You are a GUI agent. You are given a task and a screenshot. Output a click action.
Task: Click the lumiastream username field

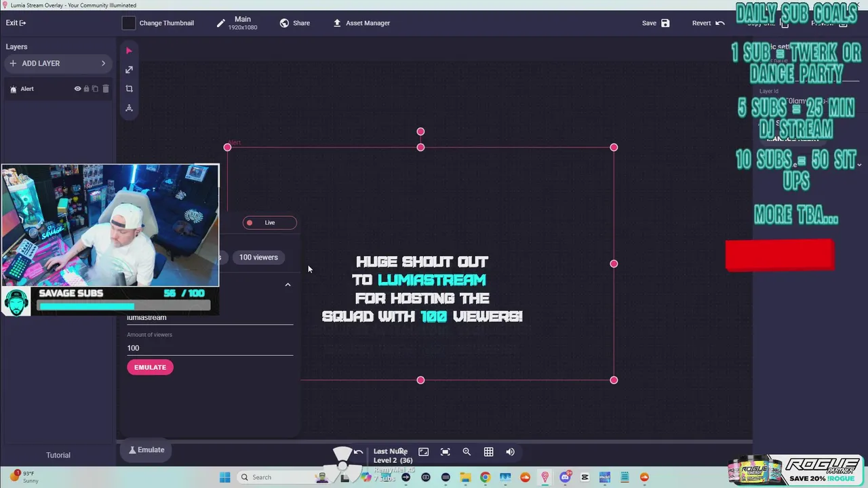210,317
